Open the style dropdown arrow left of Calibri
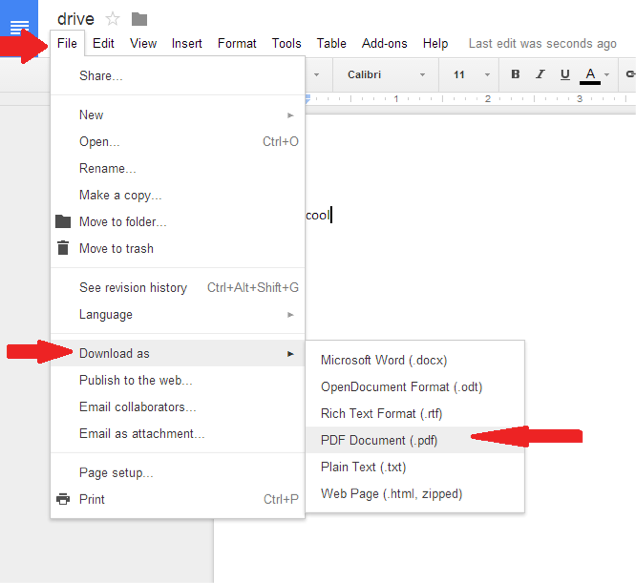Screen dimensions: 636x583 click(316, 75)
